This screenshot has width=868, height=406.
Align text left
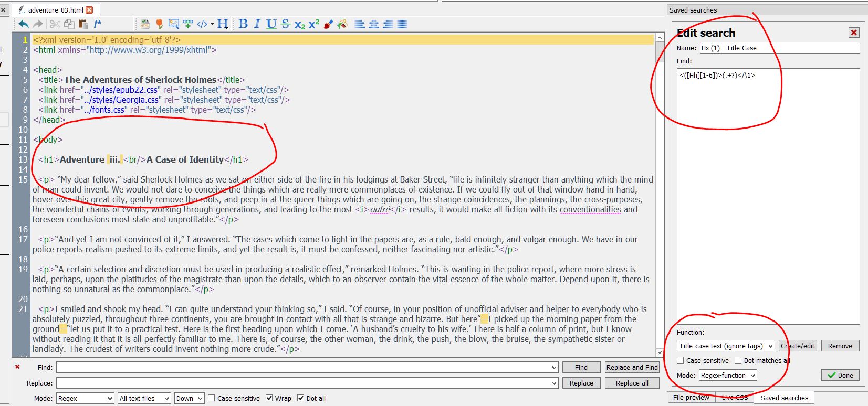[x=360, y=24]
